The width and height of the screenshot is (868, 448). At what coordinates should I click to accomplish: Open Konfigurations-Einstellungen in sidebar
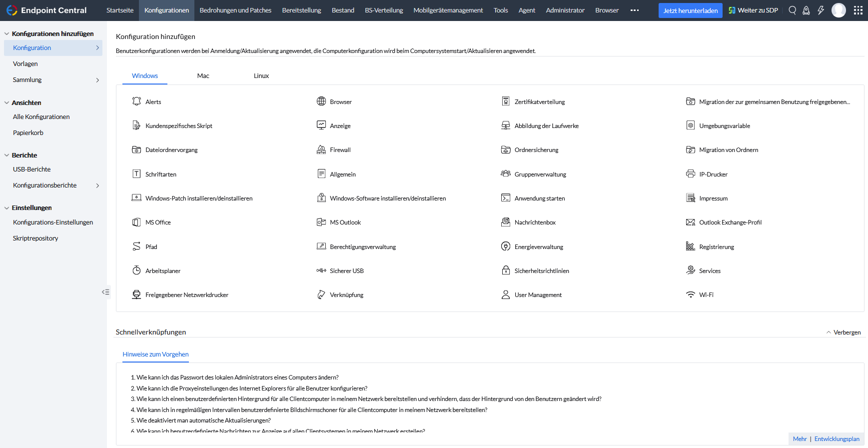click(53, 222)
